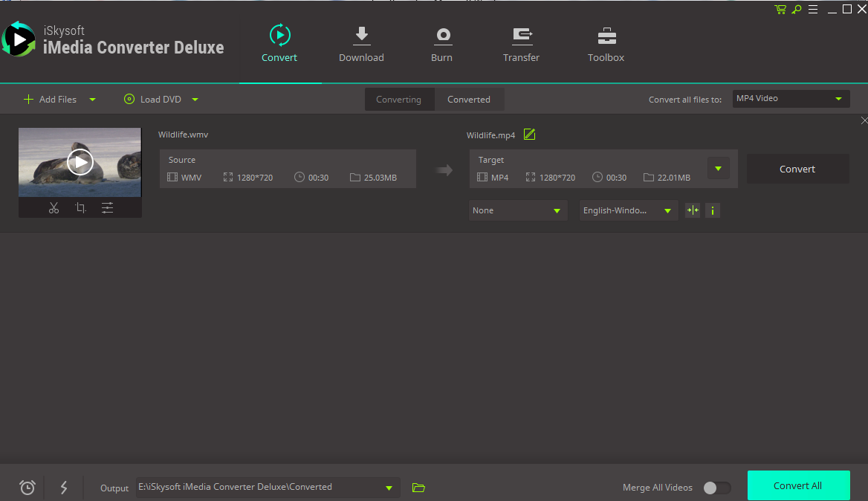868x501 pixels.
Task: Open the info icon next to subtitle settings
Action: point(712,210)
